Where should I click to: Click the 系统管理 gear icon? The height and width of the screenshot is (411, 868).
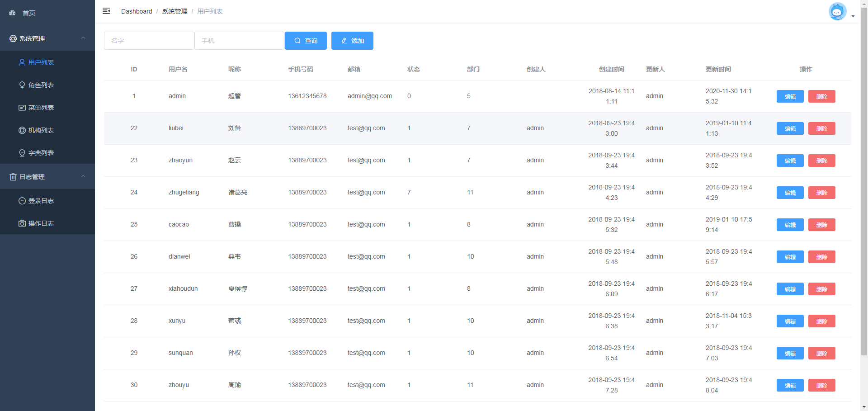[13, 39]
